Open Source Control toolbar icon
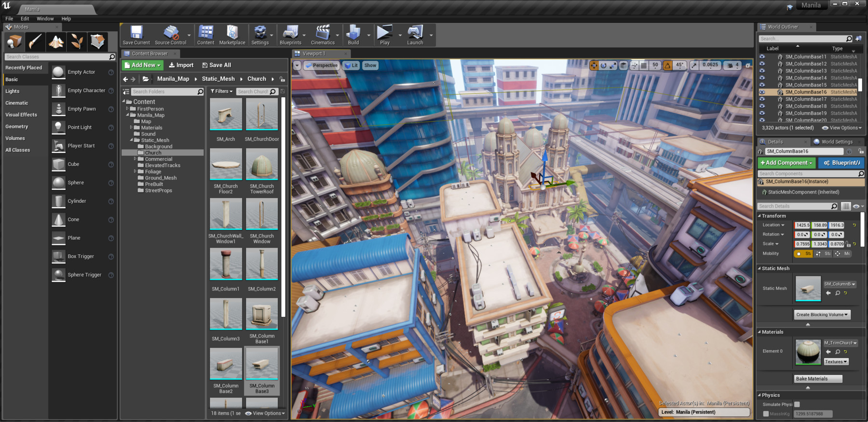The image size is (868, 422). 170,35
